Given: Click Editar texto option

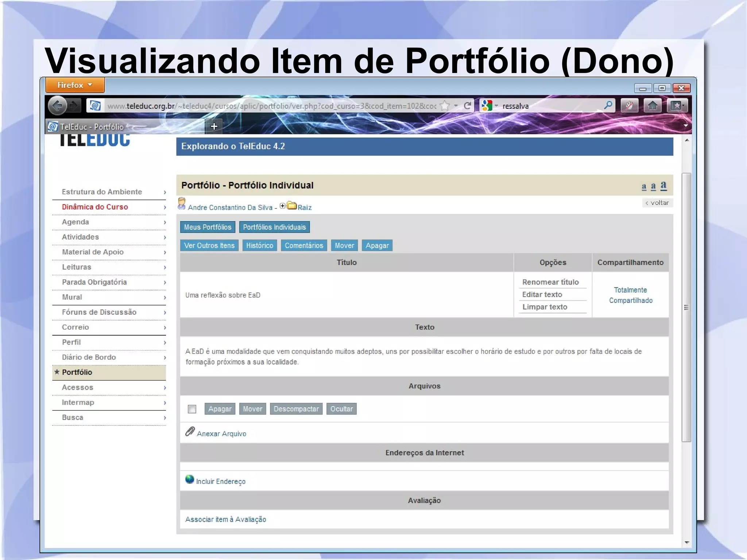Looking at the screenshot, I should (x=542, y=294).
